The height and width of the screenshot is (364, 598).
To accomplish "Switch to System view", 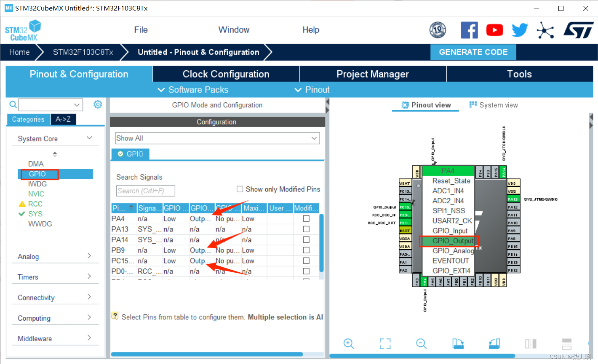I will 494,105.
